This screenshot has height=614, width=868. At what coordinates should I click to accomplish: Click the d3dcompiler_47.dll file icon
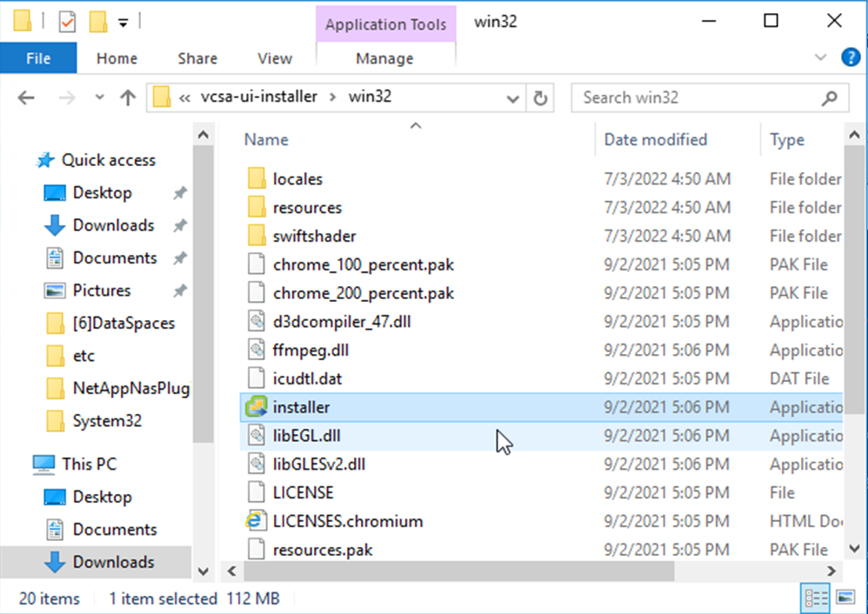(257, 322)
